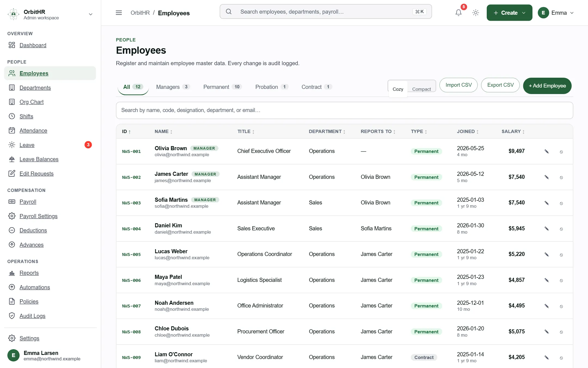588x368 pixels.
Task: Click the search by name or code field
Action: tap(344, 110)
